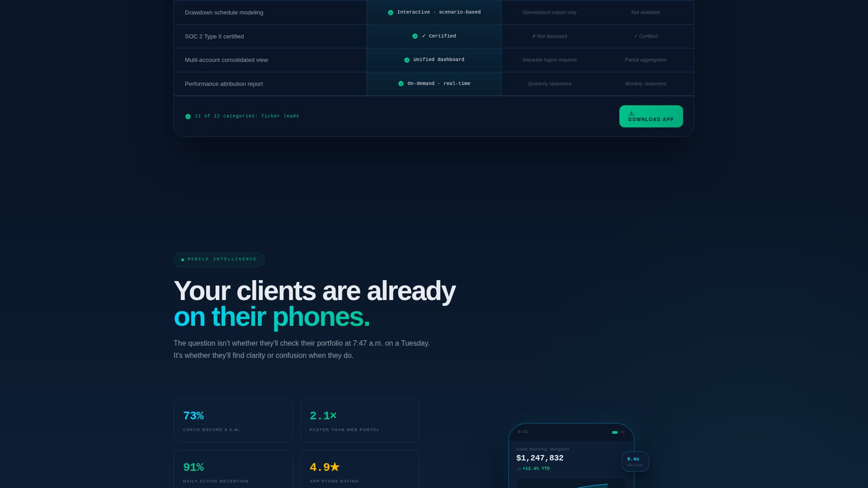
Task: Click the 'Performance attribution report' row label
Action: (224, 84)
